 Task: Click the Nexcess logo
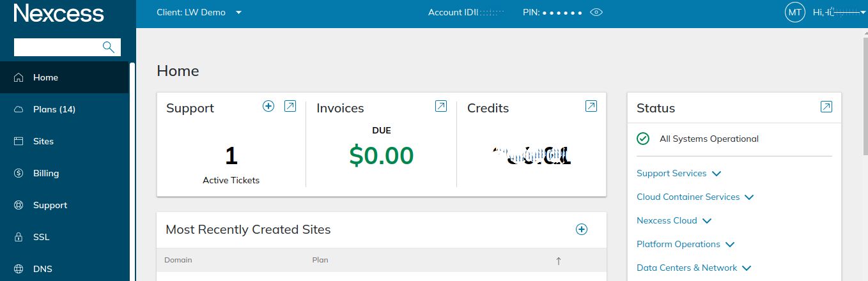point(59,13)
